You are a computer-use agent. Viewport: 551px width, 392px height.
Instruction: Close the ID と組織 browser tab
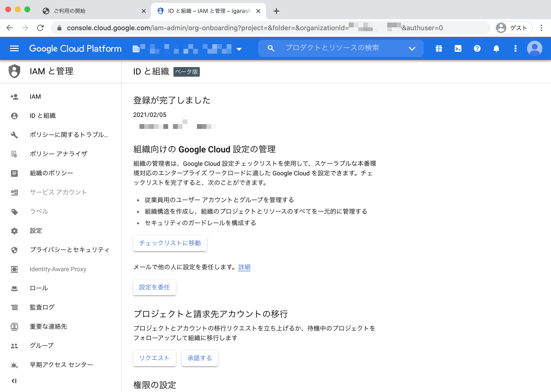pos(258,11)
